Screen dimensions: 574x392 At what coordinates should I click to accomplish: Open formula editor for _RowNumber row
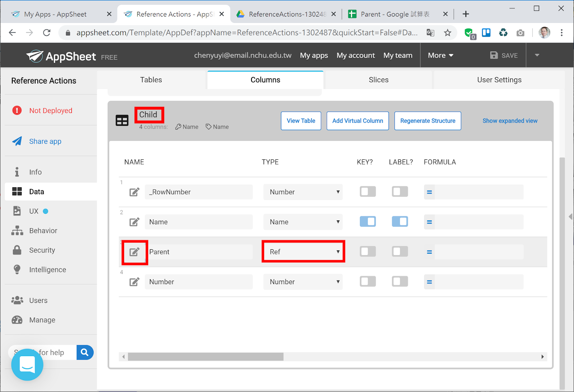[x=429, y=192]
